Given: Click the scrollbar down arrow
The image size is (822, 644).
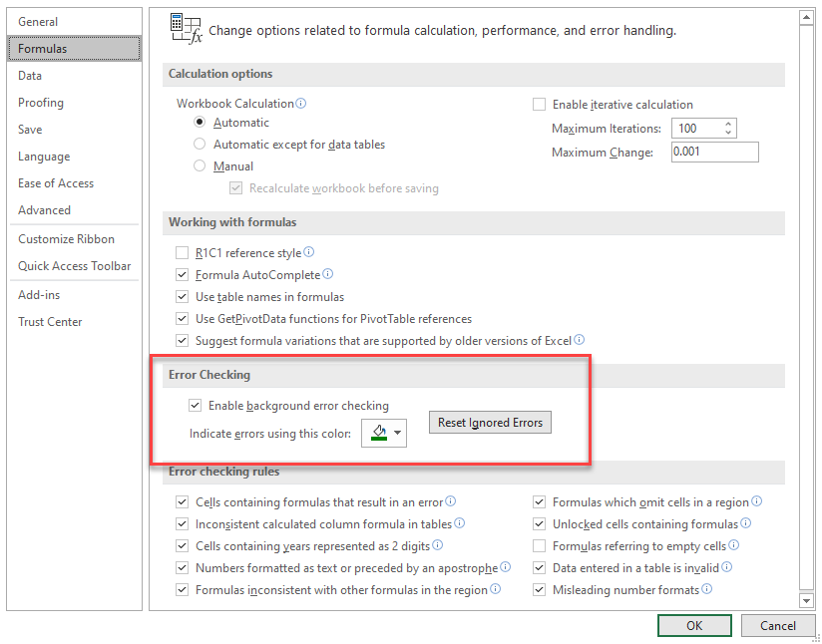Looking at the screenshot, I should 808,600.
